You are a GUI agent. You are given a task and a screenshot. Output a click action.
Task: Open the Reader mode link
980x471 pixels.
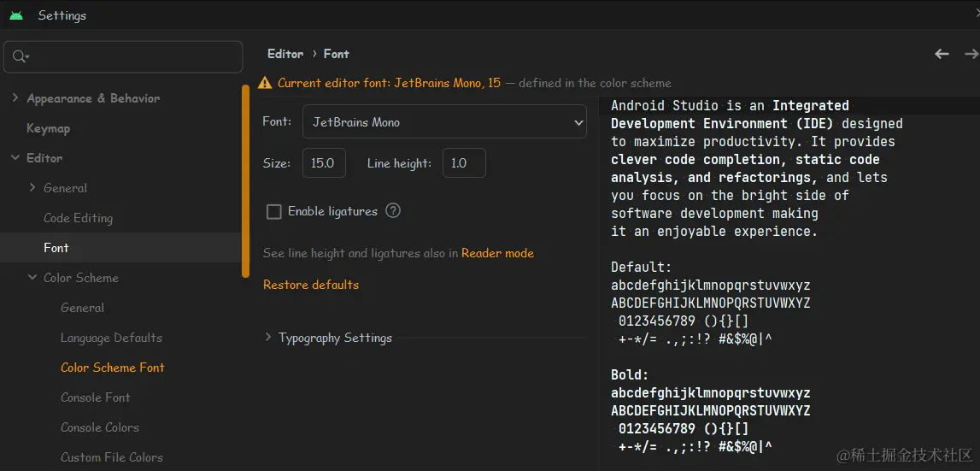[x=497, y=253]
